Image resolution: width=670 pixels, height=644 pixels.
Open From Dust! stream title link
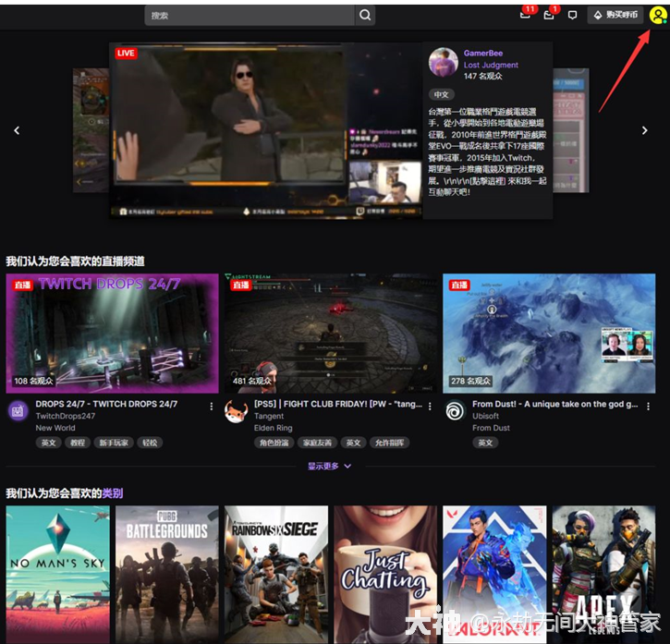[555, 404]
